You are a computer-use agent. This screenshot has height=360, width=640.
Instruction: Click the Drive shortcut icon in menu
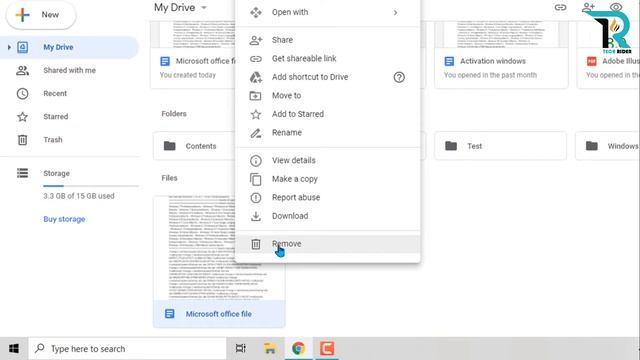[x=256, y=77]
